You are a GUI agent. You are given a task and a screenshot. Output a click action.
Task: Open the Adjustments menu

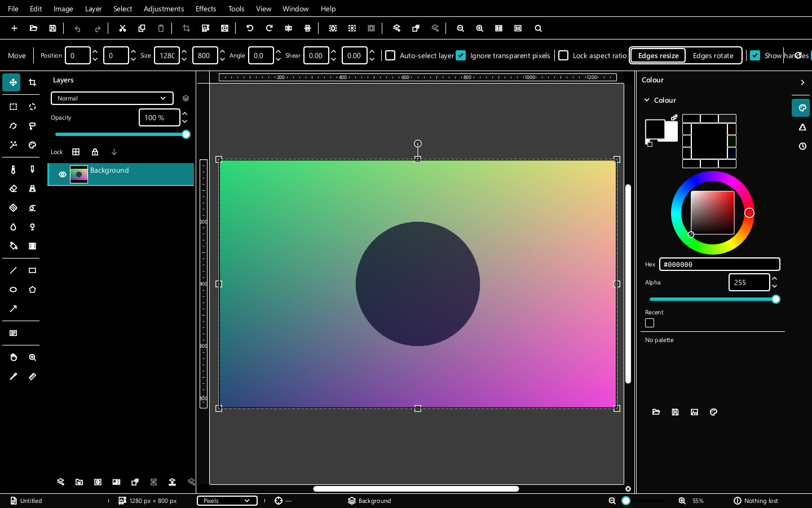click(164, 8)
